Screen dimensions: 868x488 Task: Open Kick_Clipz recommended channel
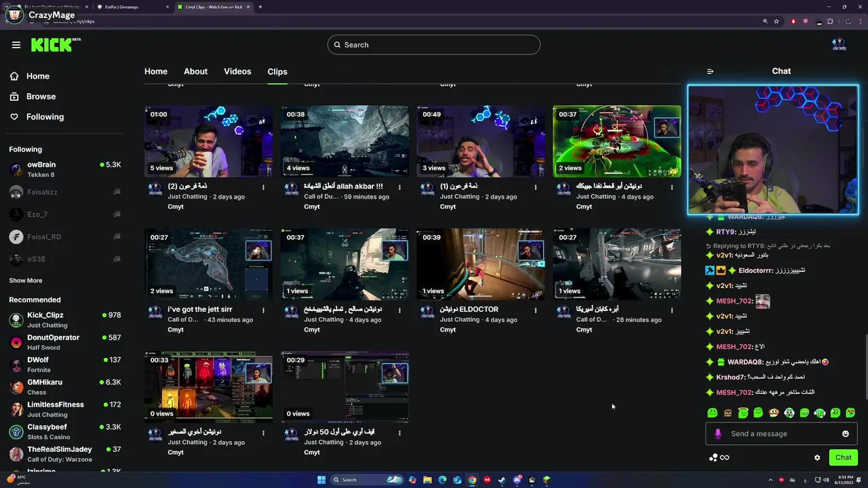coord(65,320)
